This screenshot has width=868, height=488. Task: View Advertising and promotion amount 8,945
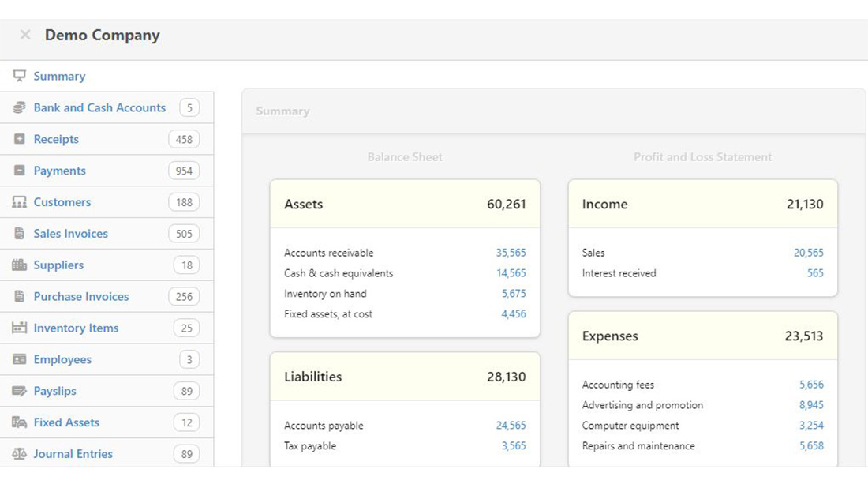811,405
